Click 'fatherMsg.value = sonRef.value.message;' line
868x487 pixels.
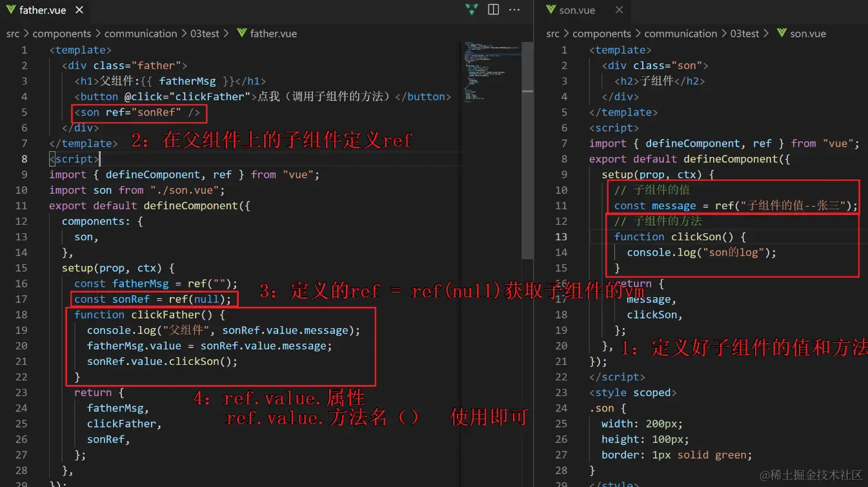210,346
